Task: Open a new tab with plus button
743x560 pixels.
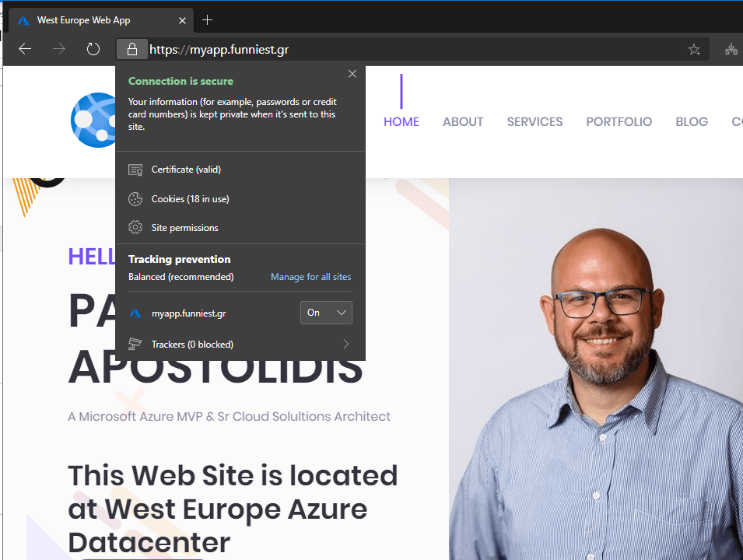Action: point(207,20)
